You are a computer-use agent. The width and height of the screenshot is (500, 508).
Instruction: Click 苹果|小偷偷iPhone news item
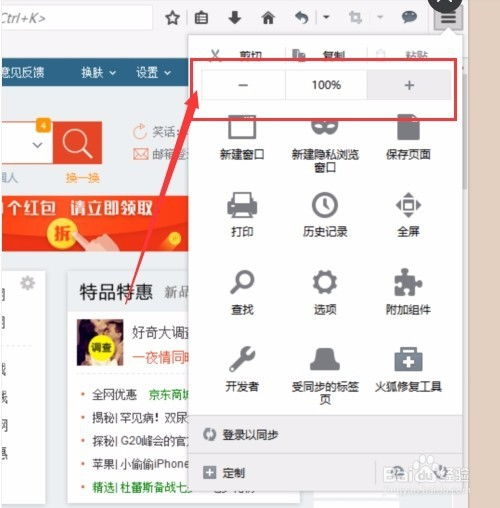140,464
